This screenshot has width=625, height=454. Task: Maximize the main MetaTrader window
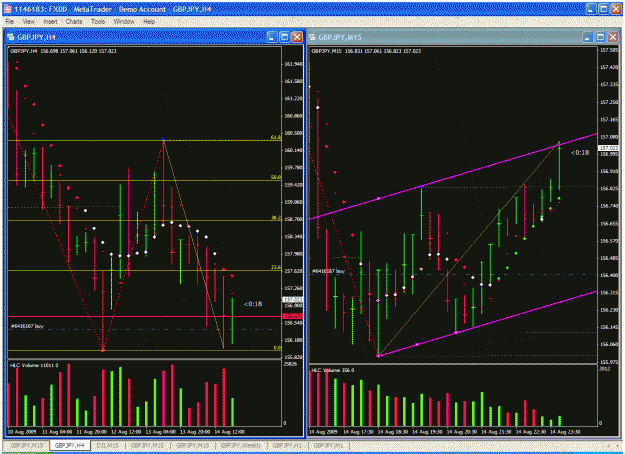click(603, 9)
